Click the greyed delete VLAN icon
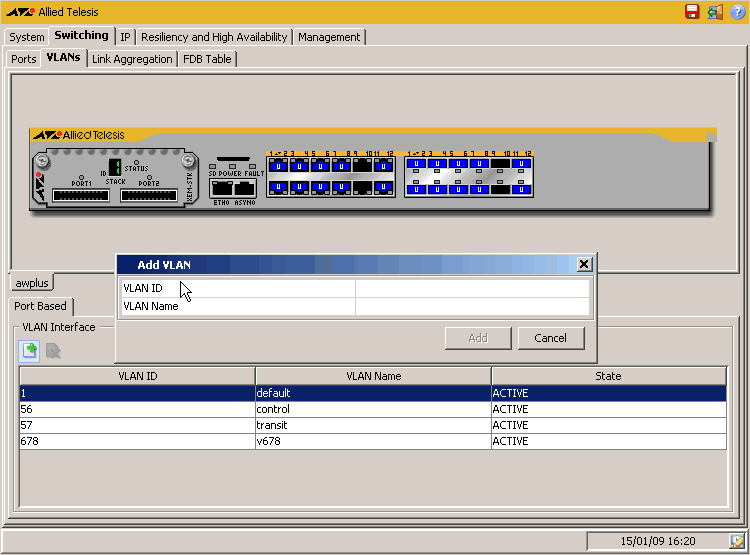750x555 pixels. pyautogui.click(x=53, y=351)
